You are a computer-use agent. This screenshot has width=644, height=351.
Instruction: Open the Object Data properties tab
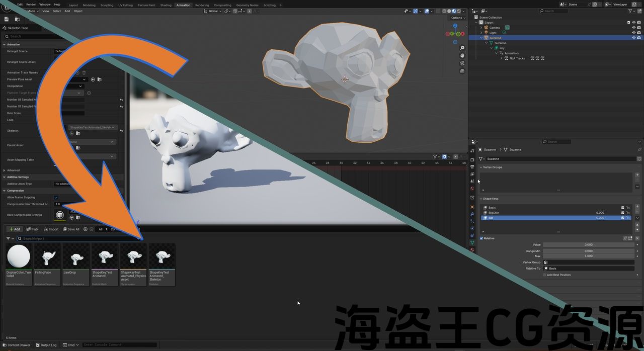tap(472, 243)
